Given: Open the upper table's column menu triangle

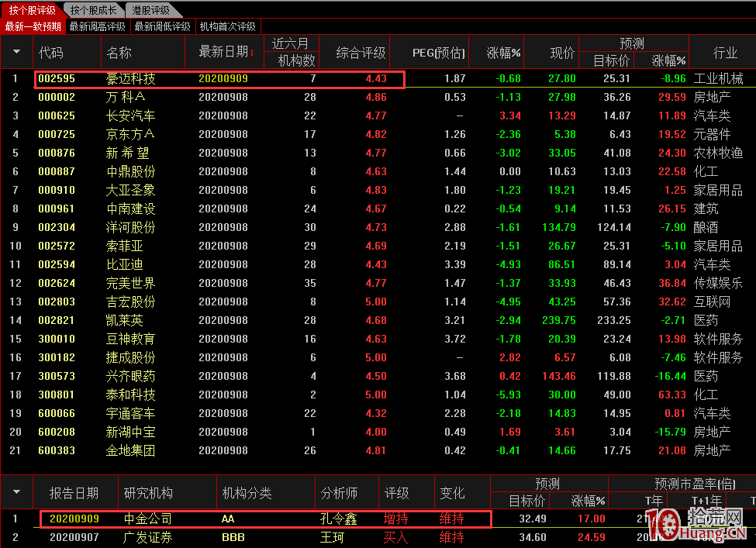Looking at the screenshot, I should (16, 52).
